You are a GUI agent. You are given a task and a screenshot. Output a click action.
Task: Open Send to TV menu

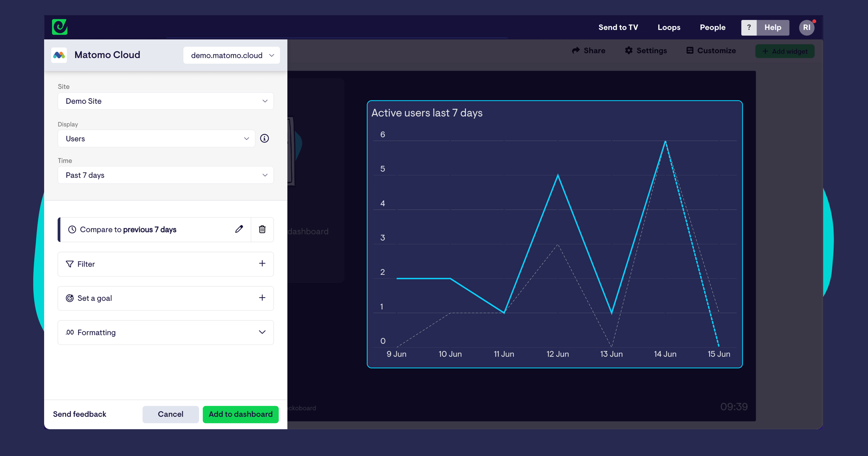[x=618, y=28]
